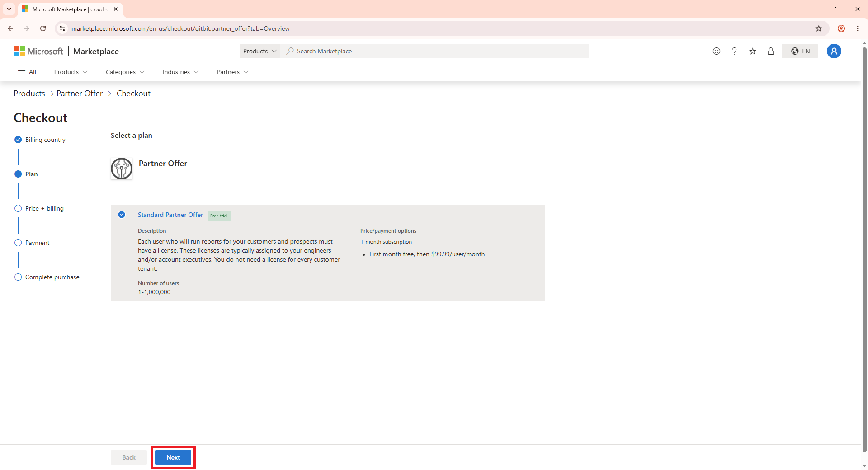The image size is (868, 470).
Task: Click the Next button
Action: point(173,457)
